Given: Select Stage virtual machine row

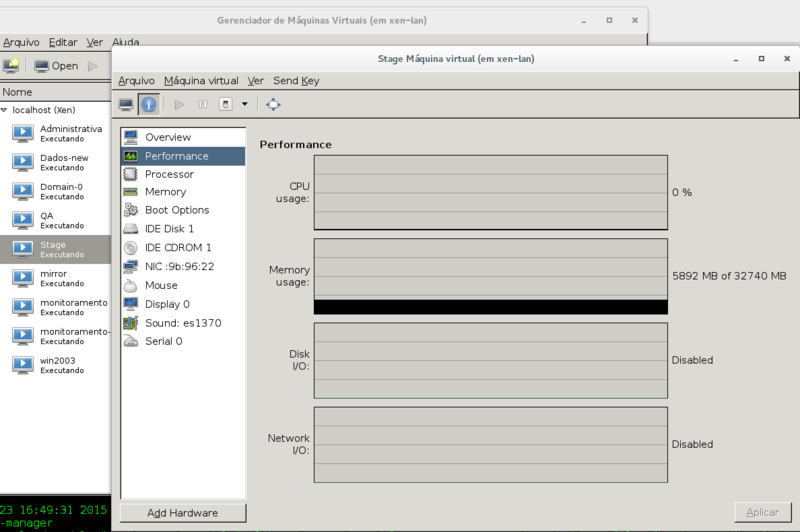Looking at the screenshot, I should tap(56, 249).
